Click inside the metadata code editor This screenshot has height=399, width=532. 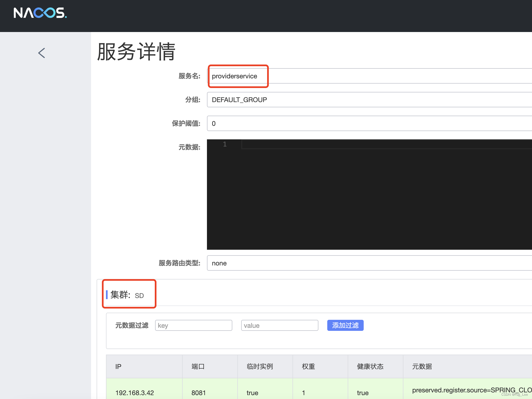click(x=369, y=195)
